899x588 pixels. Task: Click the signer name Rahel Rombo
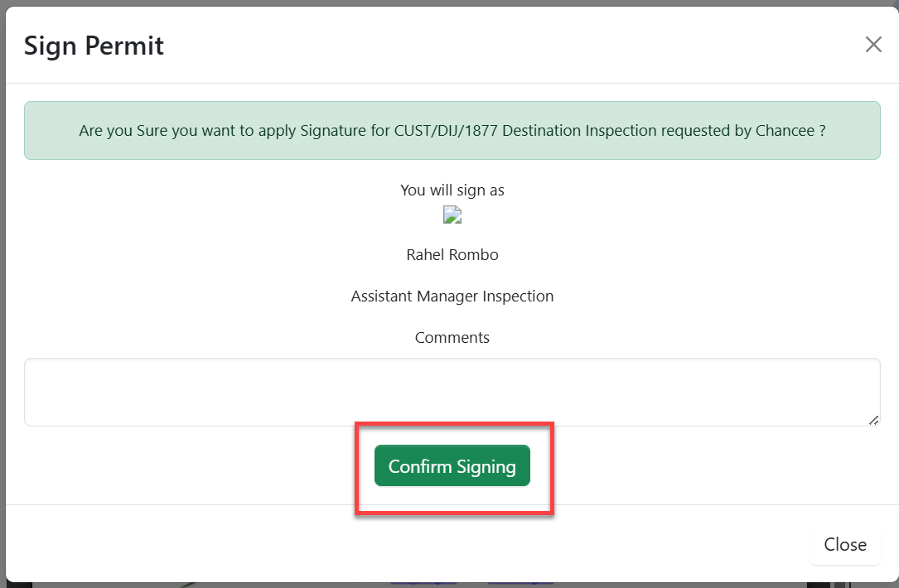pos(452,255)
